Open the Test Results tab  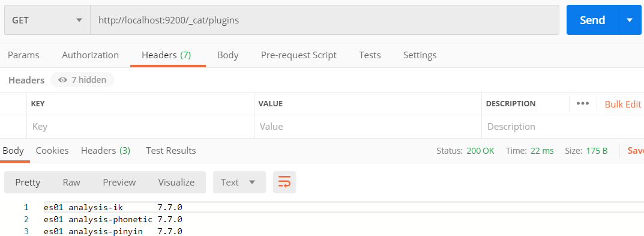click(x=171, y=151)
